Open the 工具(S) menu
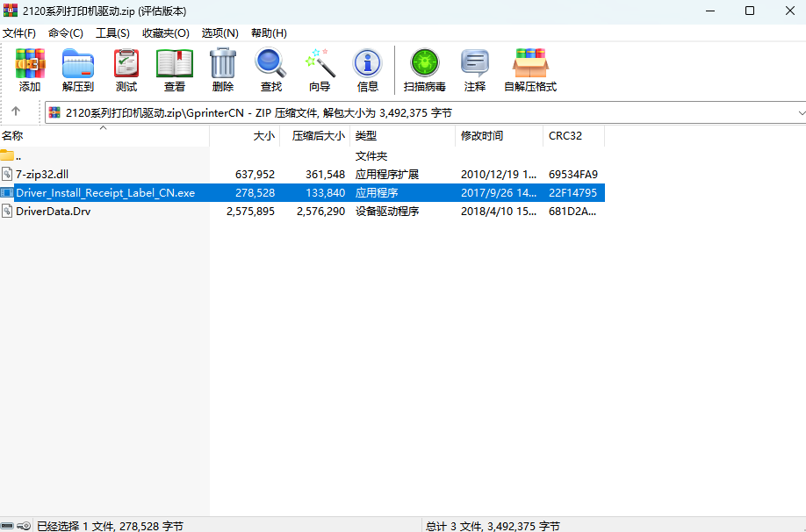 [112, 32]
